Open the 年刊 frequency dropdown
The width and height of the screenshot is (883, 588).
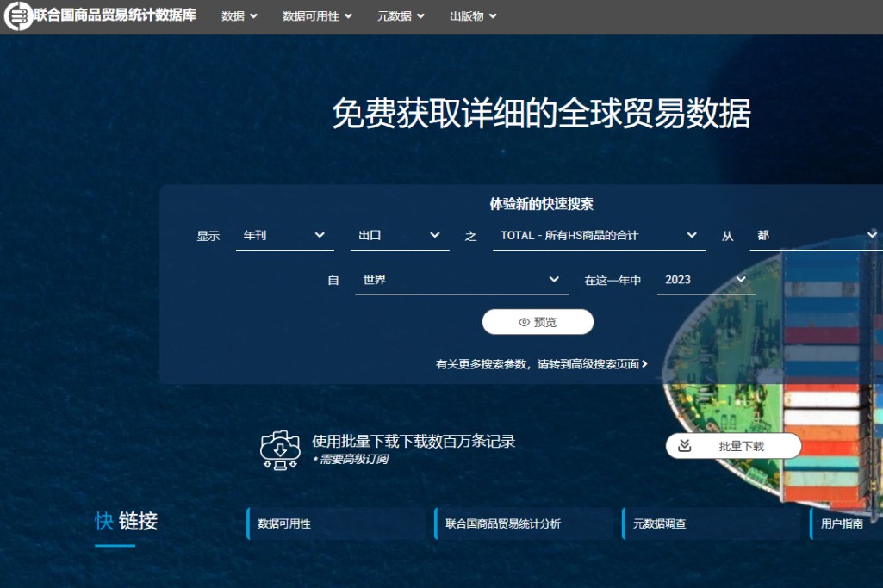(x=284, y=234)
